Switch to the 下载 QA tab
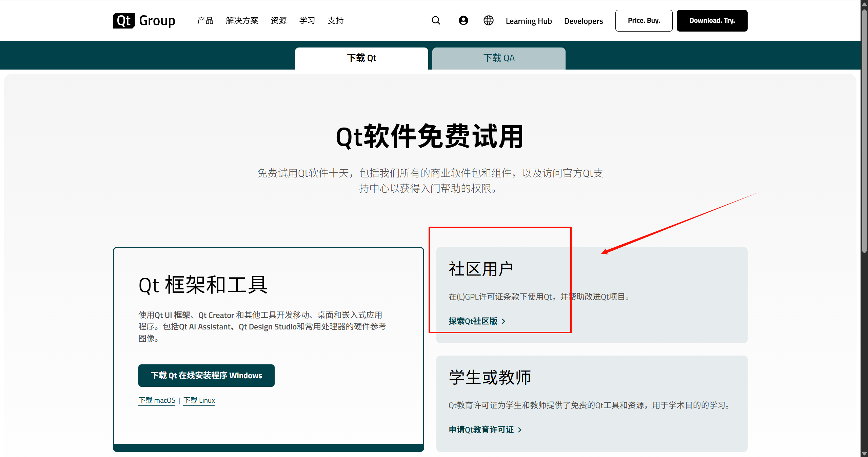Image resolution: width=868 pixels, height=457 pixels. pos(499,58)
